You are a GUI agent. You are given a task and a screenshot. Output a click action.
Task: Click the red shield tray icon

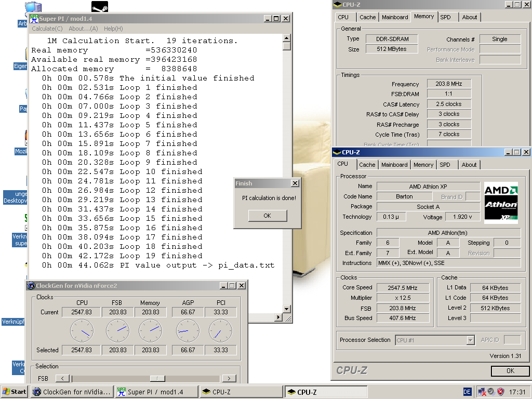click(501, 392)
